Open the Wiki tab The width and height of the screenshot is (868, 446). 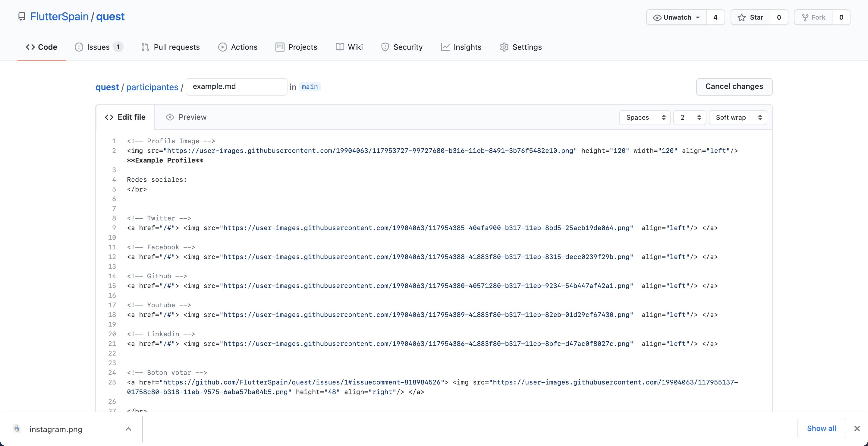pyautogui.click(x=349, y=47)
